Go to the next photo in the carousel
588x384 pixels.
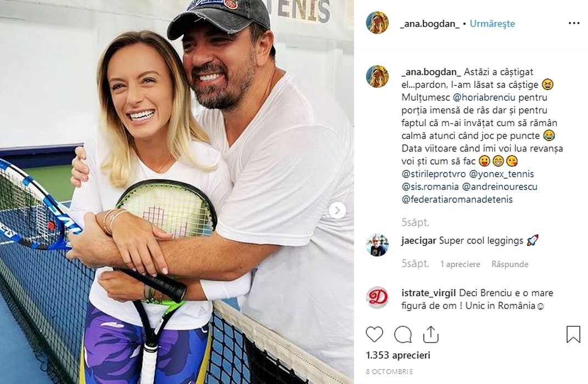click(x=337, y=211)
